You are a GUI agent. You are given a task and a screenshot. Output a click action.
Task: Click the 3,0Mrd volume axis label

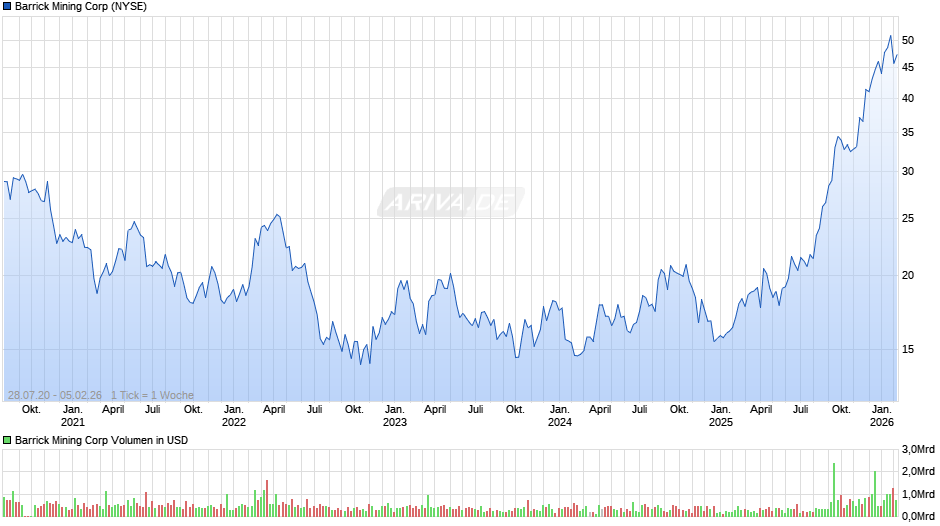(x=918, y=449)
